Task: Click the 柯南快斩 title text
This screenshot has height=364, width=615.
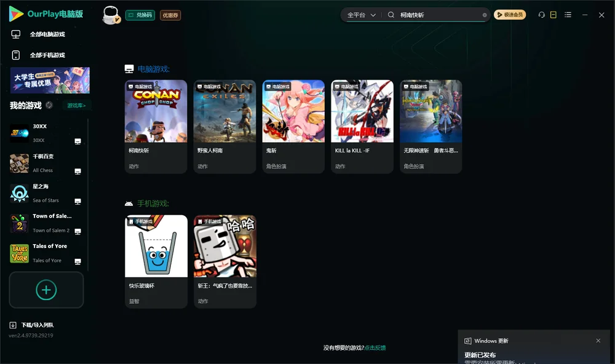Action: [139, 151]
